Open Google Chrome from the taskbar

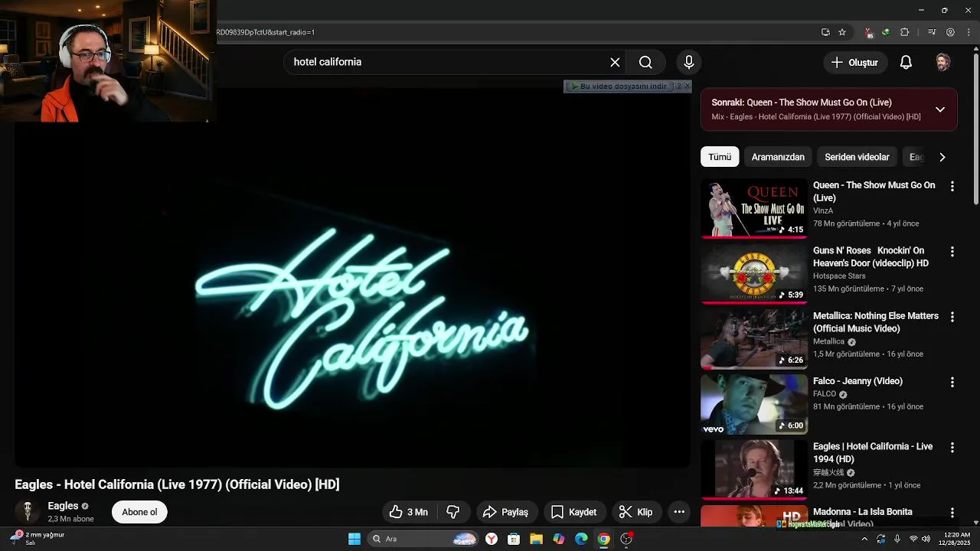[604, 539]
